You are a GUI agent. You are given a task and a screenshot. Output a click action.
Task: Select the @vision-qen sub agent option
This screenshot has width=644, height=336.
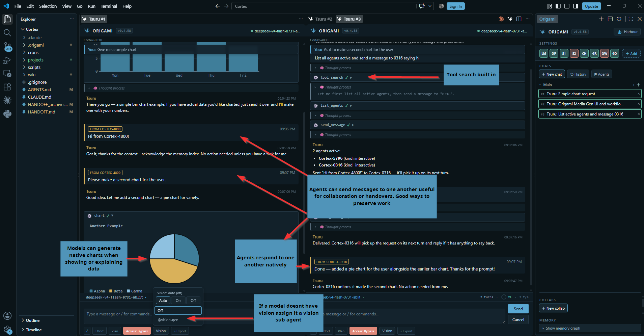pos(178,320)
